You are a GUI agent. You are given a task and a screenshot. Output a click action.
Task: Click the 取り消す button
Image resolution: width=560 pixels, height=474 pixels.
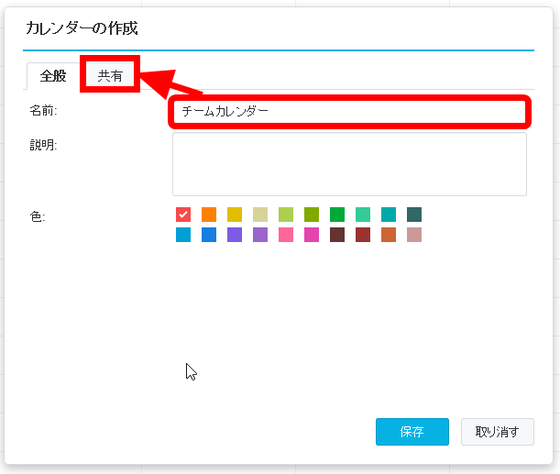click(x=497, y=431)
